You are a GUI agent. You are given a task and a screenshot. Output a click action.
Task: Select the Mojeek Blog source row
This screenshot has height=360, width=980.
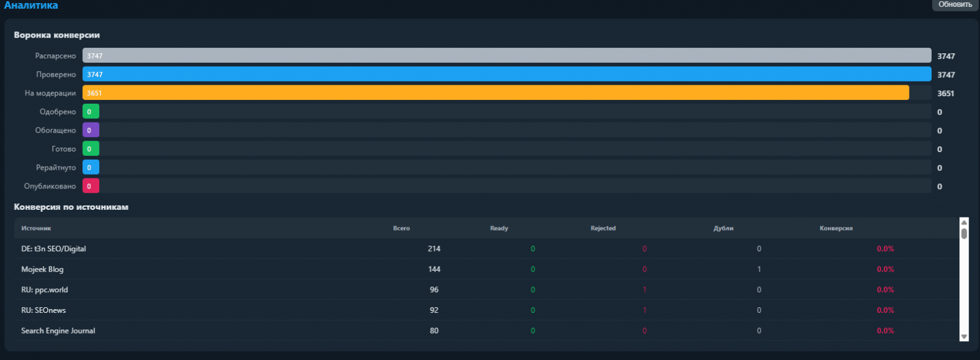click(x=486, y=269)
